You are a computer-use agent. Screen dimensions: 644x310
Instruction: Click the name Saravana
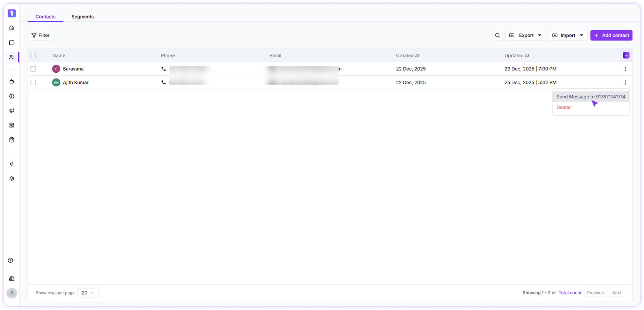[x=73, y=69]
